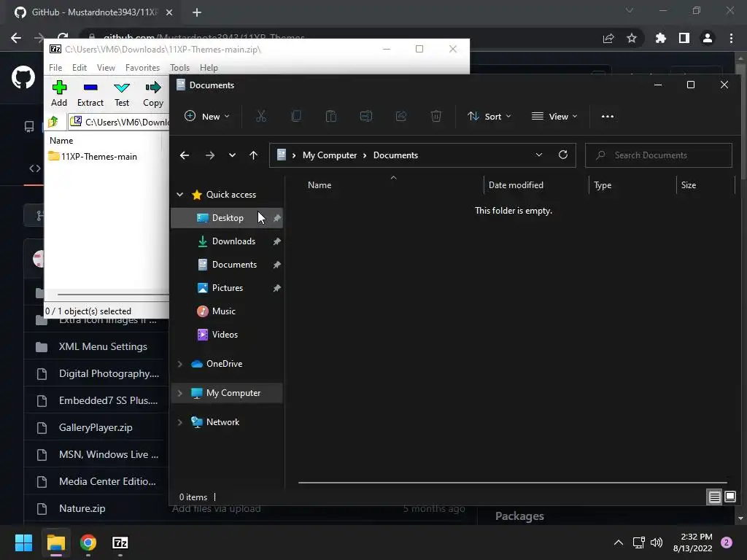The height and width of the screenshot is (560, 747).
Task: Click Search Documents field
Action: [x=659, y=155]
